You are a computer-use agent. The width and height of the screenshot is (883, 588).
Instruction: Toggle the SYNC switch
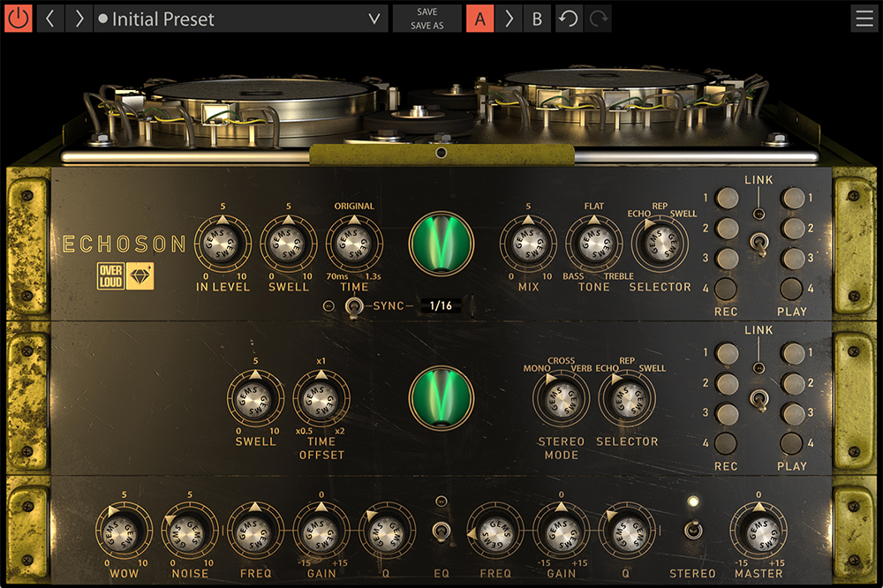[x=354, y=307]
